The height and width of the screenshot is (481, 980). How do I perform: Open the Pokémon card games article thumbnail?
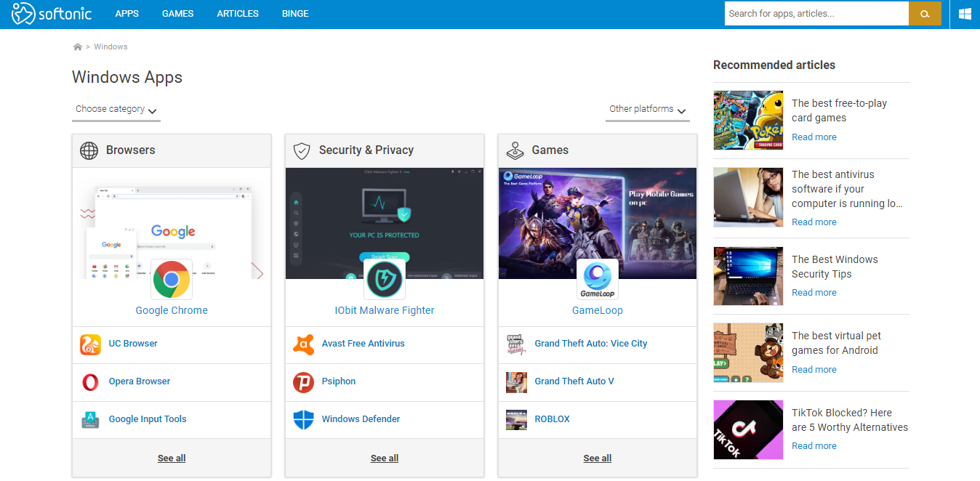pyautogui.click(x=748, y=121)
